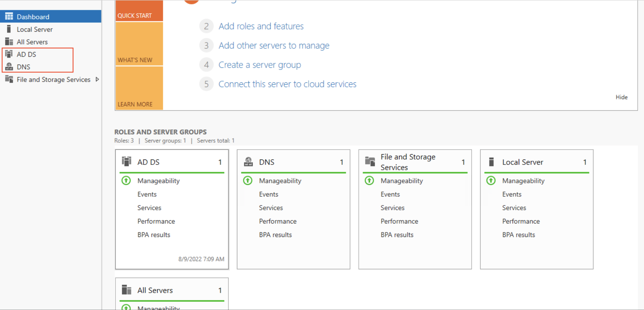This screenshot has width=644, height=310.
Task: Click the Local Server icon in the sidebar
Action: [x=9, y=29]
